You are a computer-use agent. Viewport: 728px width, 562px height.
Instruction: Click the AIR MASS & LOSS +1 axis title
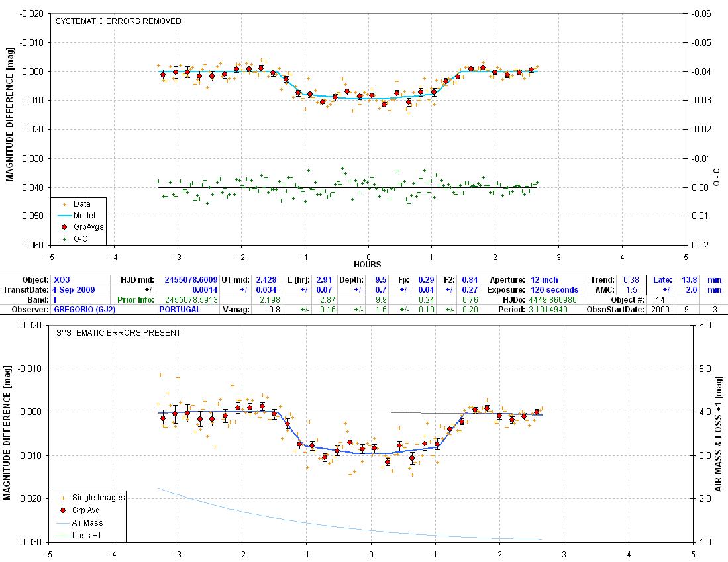(718, 434)
